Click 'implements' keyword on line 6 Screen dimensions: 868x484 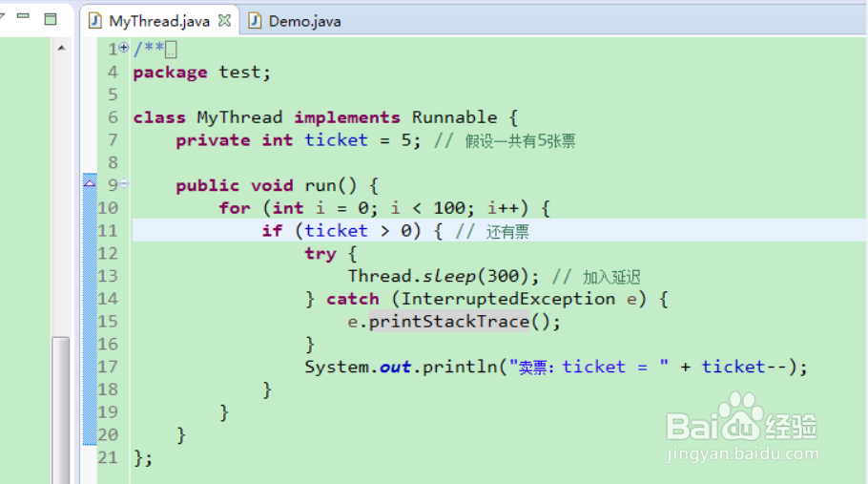click(347, 117)
